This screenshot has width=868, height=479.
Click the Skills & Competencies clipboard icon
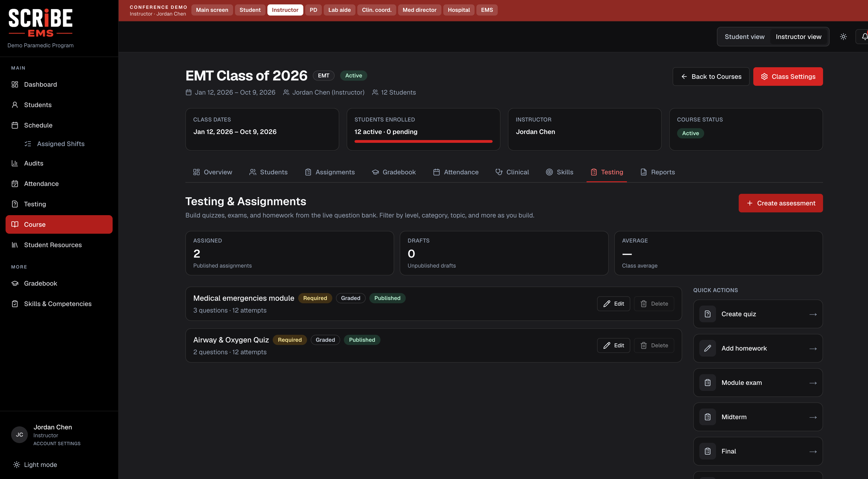pyautogui.click(x=15, y=304)
